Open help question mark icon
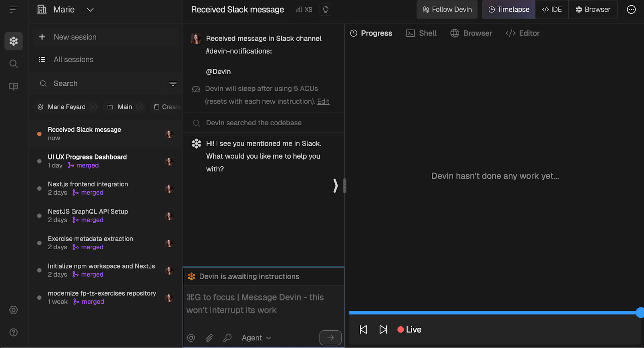This screenshot has height=348, width=644. pyautogui.click(x=13, y=332)
